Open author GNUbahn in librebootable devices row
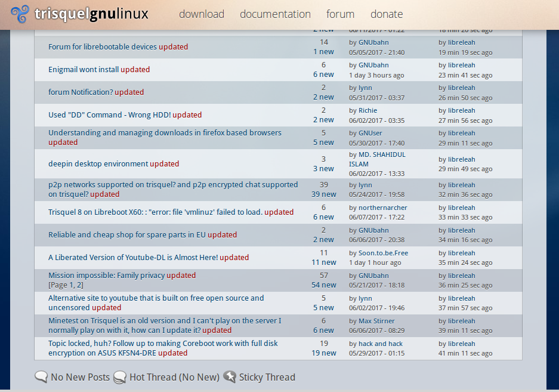This screenshot has width=559, height=392. click(x=373, y=42)
